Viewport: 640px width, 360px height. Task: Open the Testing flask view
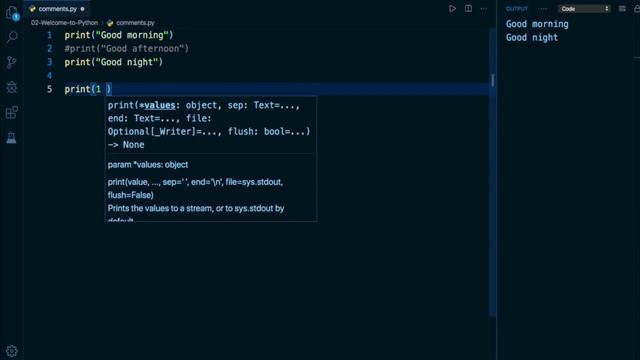[x=12, y=138]
